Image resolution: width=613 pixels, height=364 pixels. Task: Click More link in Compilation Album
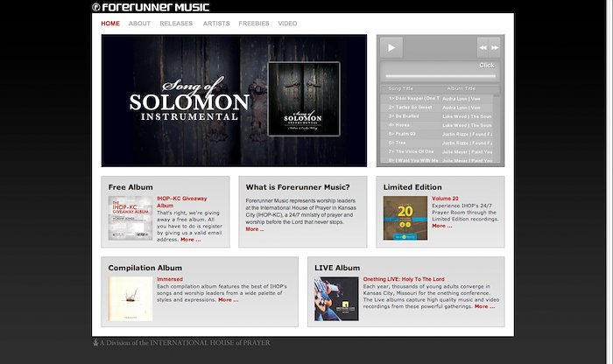(228, 300)
